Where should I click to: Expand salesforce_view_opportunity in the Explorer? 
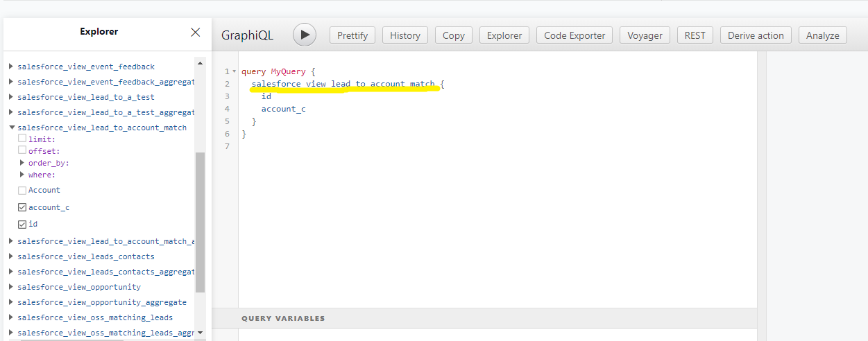(11, 287)
